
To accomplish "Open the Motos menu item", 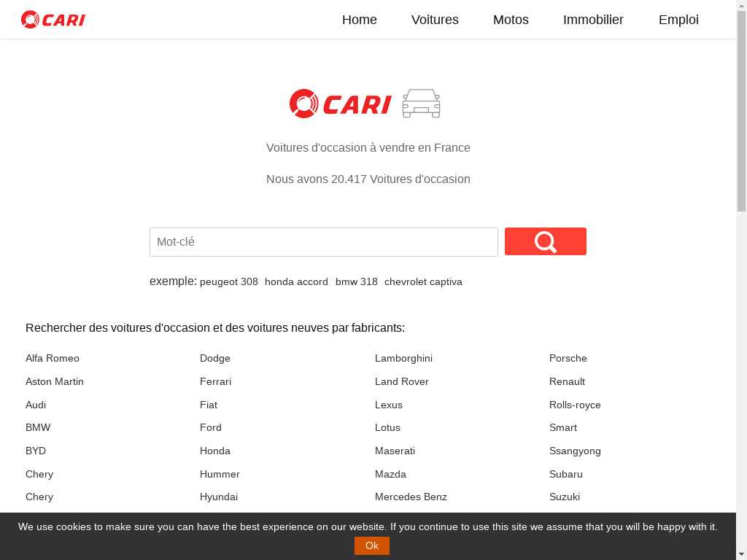I will pyautogui.click(x=511, y=20).
